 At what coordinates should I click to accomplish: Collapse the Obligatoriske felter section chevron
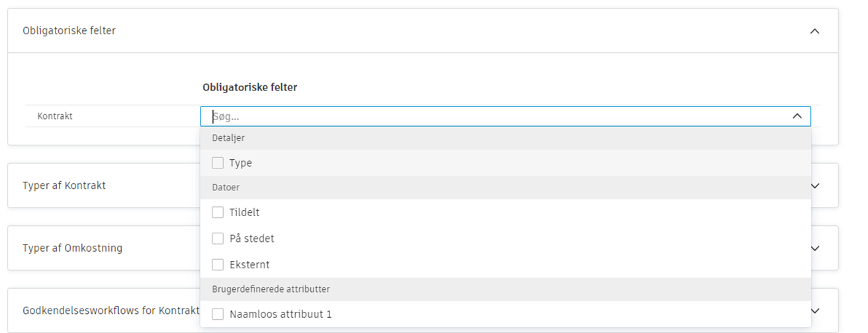(814, 31)
